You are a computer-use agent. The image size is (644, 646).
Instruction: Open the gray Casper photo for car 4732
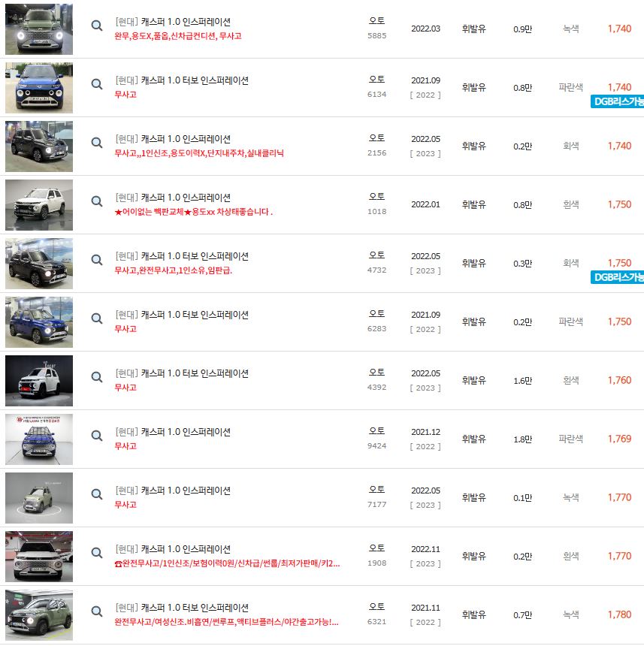click(x=39, y=263)
